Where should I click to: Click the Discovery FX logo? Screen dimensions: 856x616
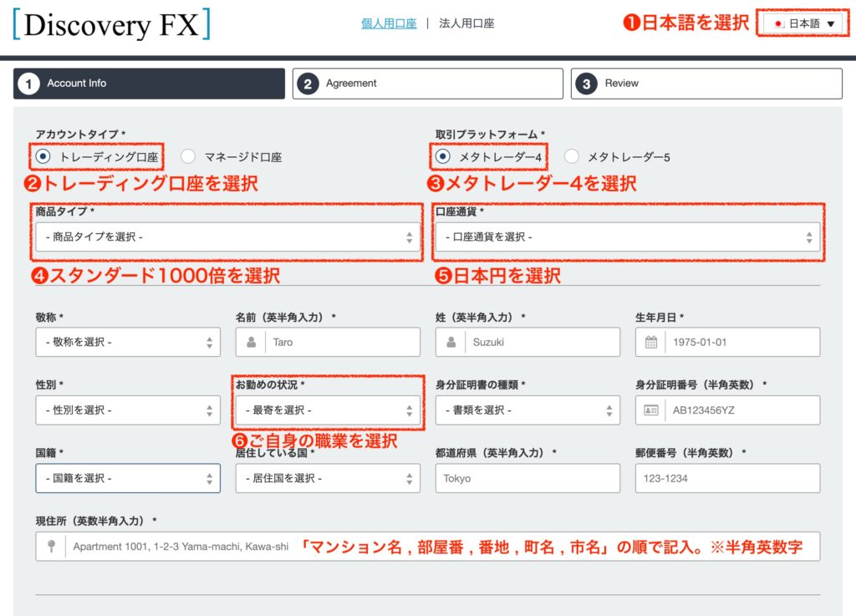click(x=111, y=24)
